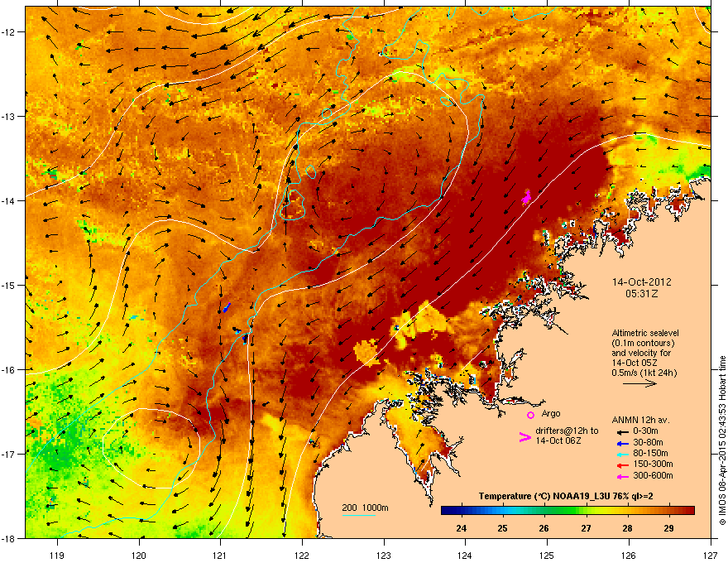The height and width of the screenshot is (563, 728).
Task: Click the color bar tick label 29
Action: pos(668,528)
